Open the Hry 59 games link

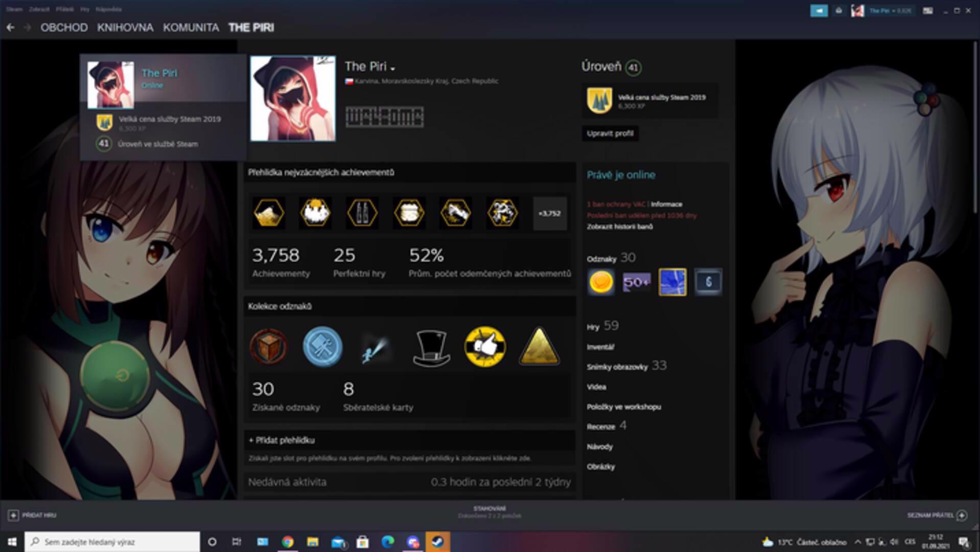[x=602, y=326]
